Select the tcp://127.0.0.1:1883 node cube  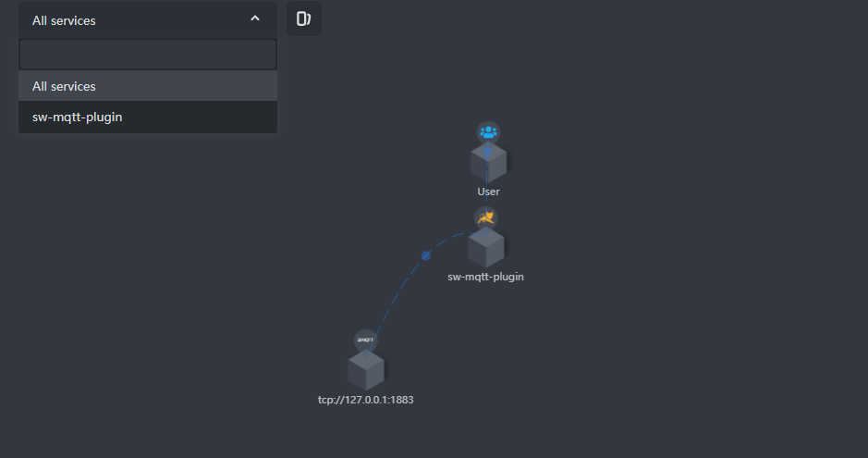click(x=365, y=370)
